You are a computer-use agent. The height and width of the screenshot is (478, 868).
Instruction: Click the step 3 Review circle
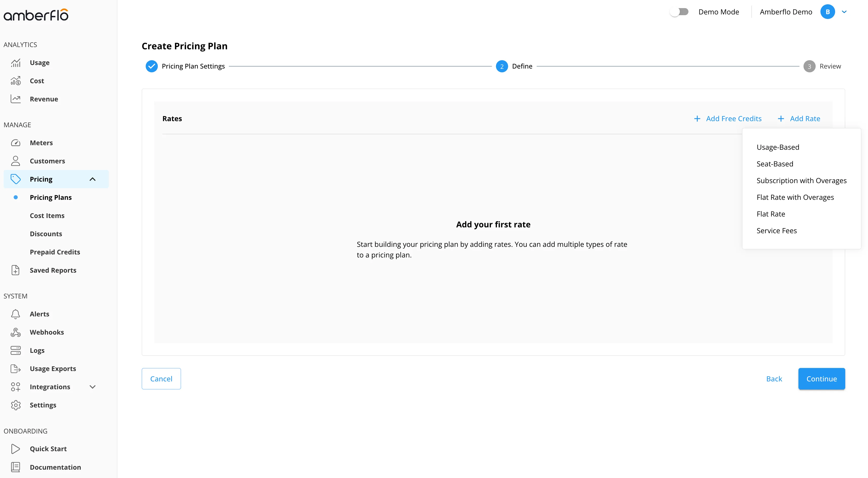click(809, 66)
